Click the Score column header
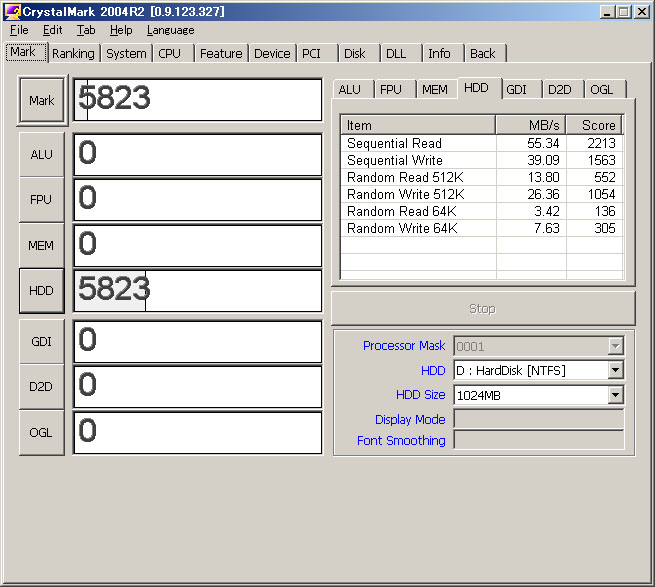The image size is (655, 587). point(594,125)
